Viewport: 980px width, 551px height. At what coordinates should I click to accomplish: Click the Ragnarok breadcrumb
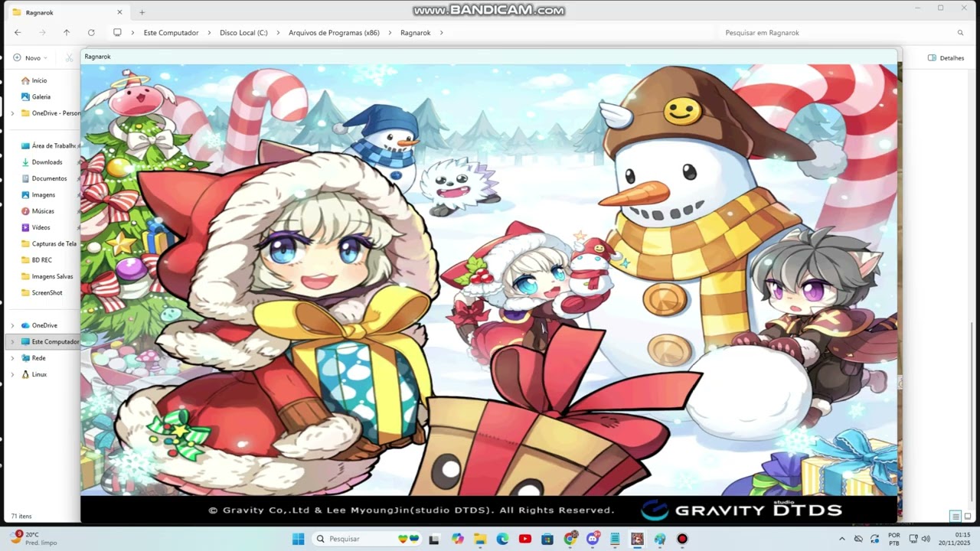pyautogui.click(x=416, y=33)
